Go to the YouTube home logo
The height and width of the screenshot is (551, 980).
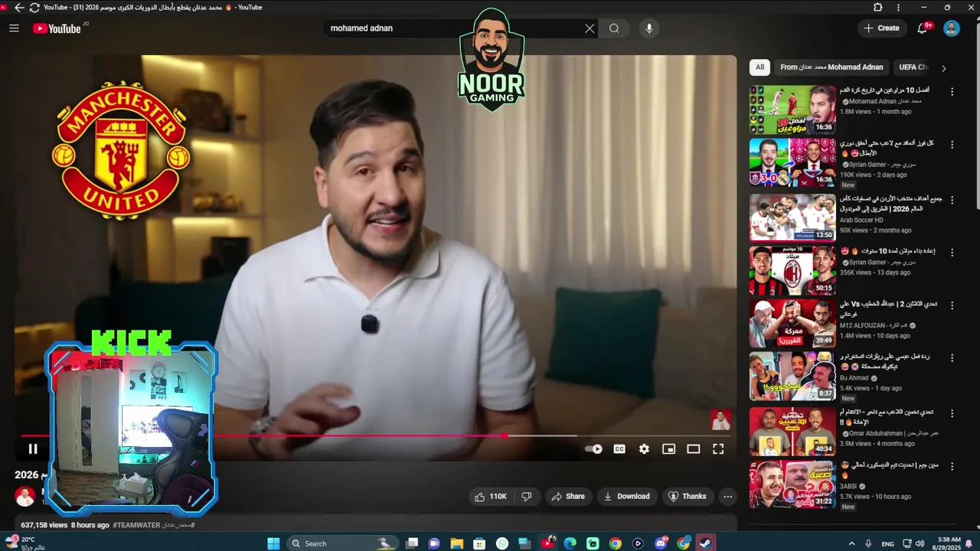click(57, 28)
